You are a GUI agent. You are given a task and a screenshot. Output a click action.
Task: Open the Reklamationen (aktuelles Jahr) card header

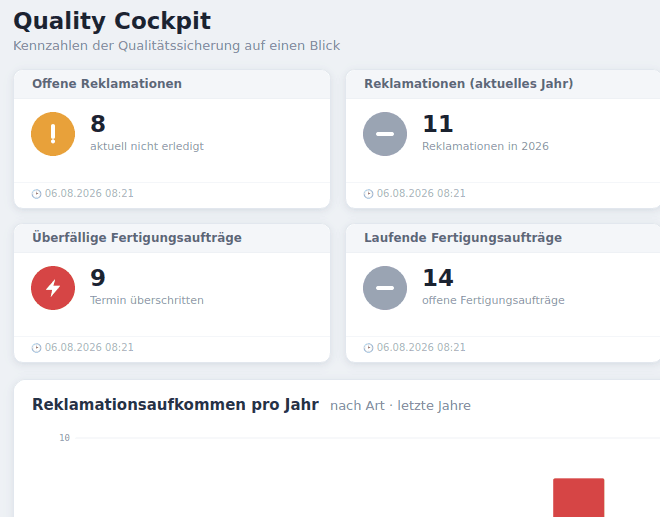pyautogui.click(x=503, y=84)
